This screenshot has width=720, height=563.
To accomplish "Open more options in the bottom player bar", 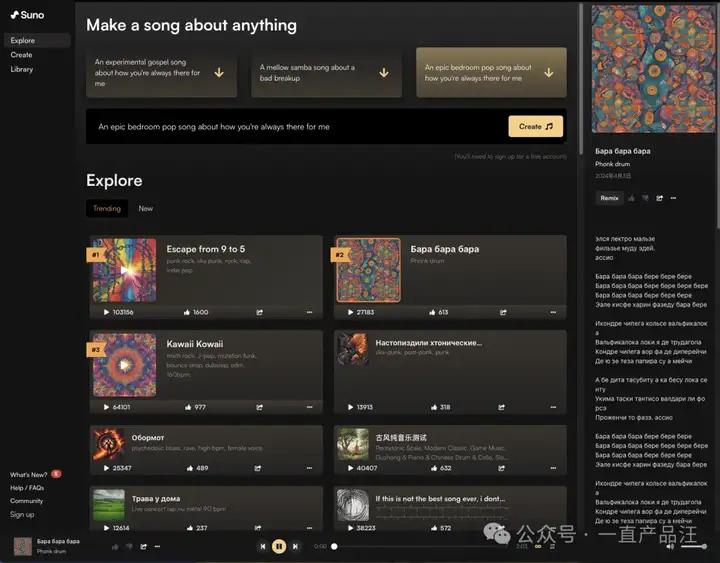I will coord(158,546).
